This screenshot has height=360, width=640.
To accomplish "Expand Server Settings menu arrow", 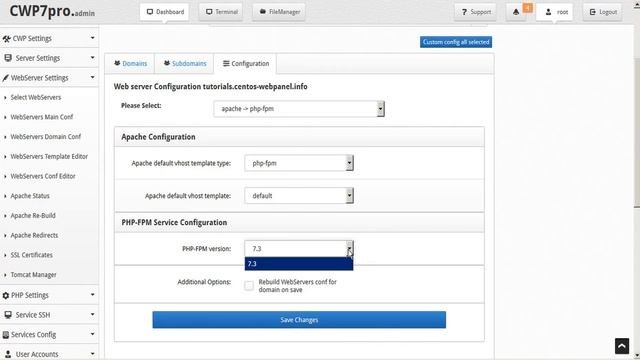I will coord(93,58).
